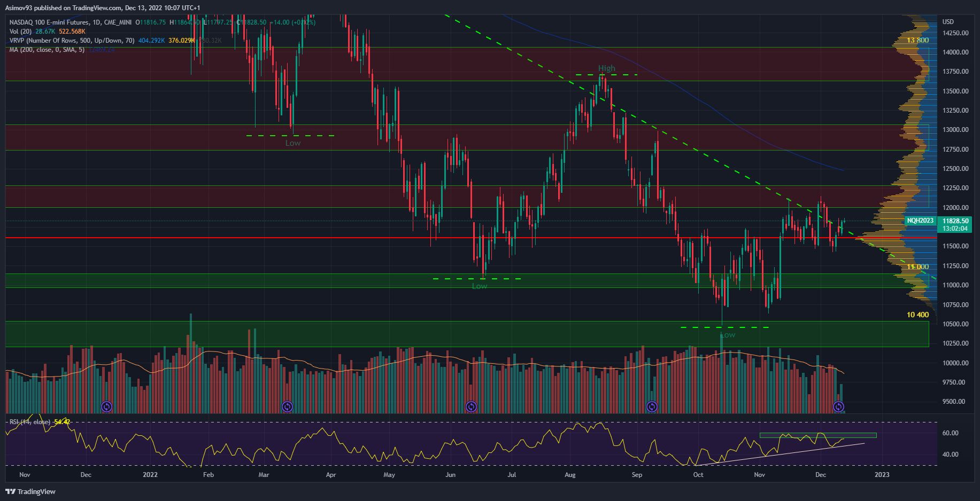
Task: Click the 12250.00 price axis label
Action: 955,188
